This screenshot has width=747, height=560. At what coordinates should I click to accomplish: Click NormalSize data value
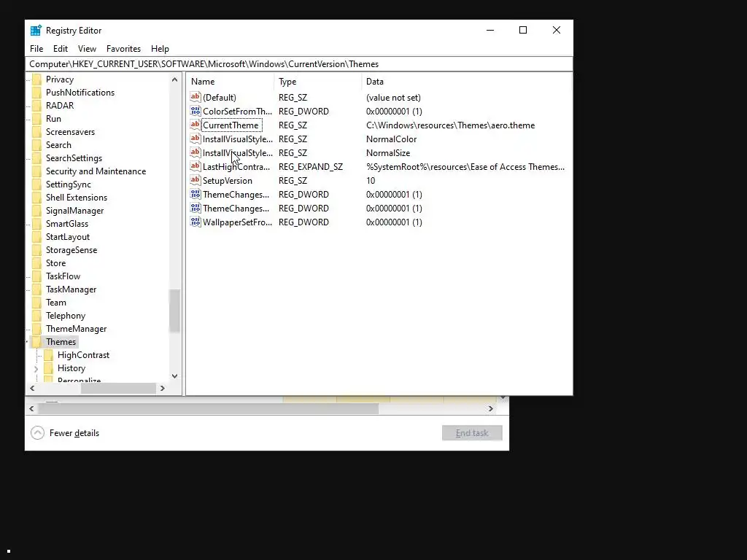click(x=388, y=153)
